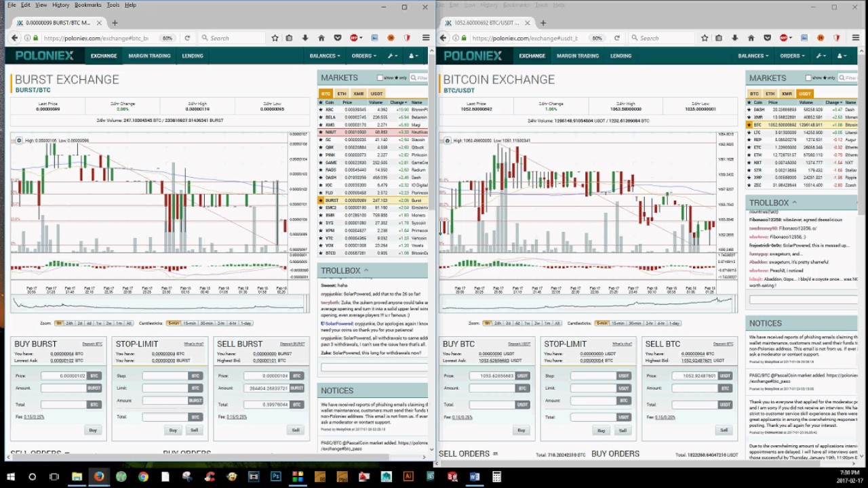The height and width of the screenshot is (488, 868).
Task: Bookmark star icon in right window toolbar
Action: click(705, 38)
